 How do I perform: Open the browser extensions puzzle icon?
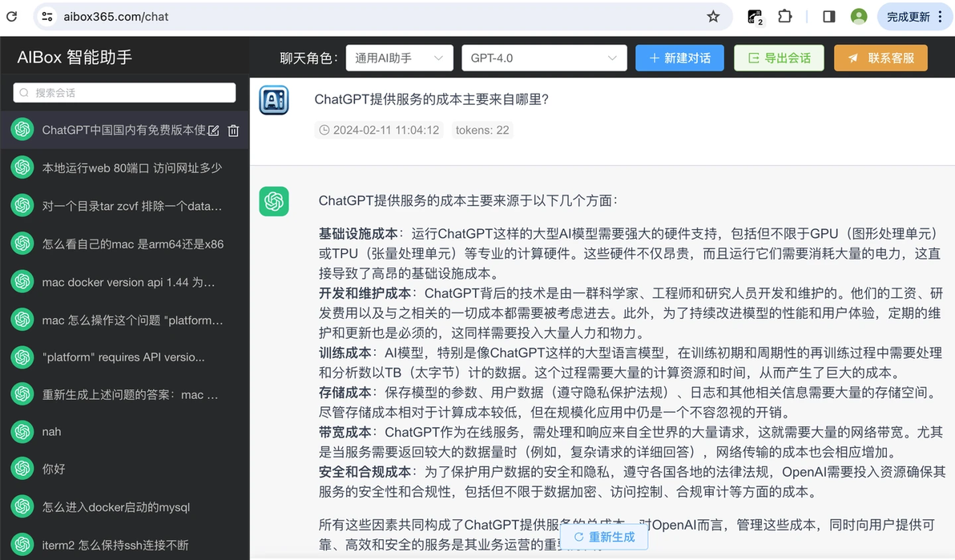(785, 17)
